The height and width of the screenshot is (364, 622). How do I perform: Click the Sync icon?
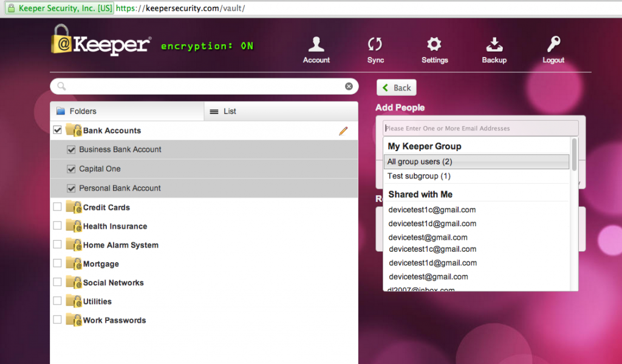tap(375, 44)
